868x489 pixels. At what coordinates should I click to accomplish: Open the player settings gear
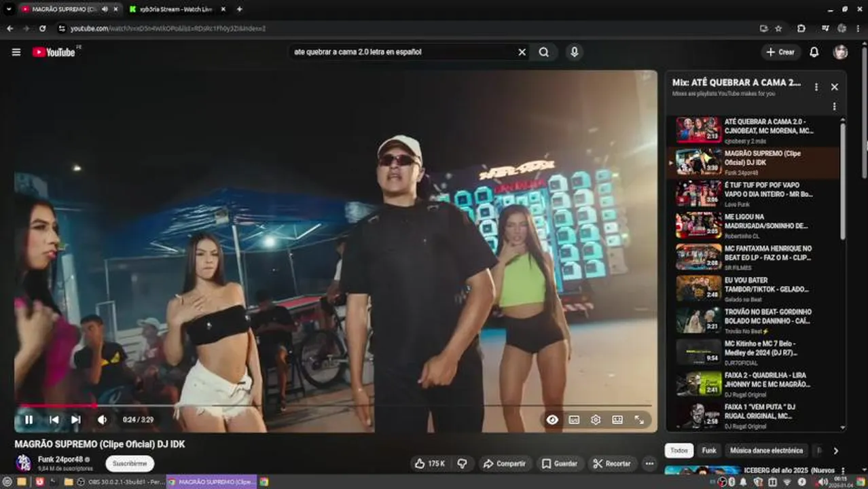[x=596, y=420]
